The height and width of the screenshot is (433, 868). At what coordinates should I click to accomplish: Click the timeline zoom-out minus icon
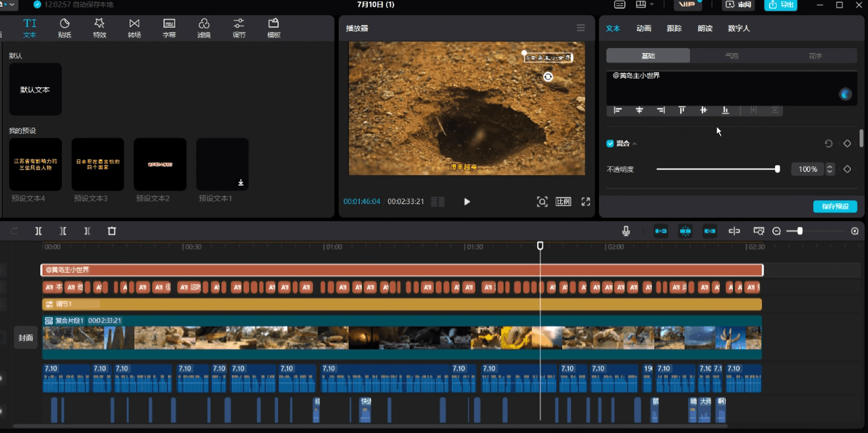point(776,231)
